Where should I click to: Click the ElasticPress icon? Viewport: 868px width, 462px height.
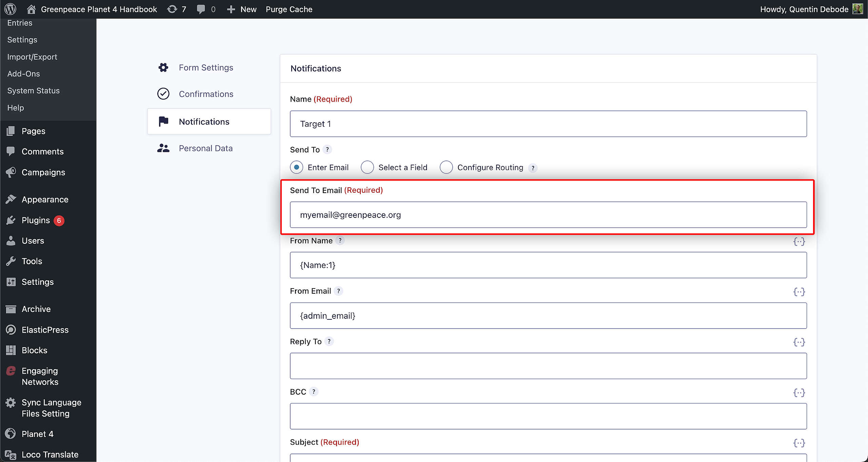pos(11,330)
